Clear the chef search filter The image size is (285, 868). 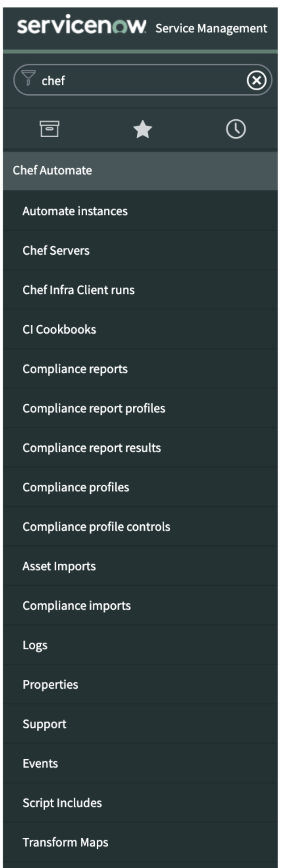coord(257,80)
